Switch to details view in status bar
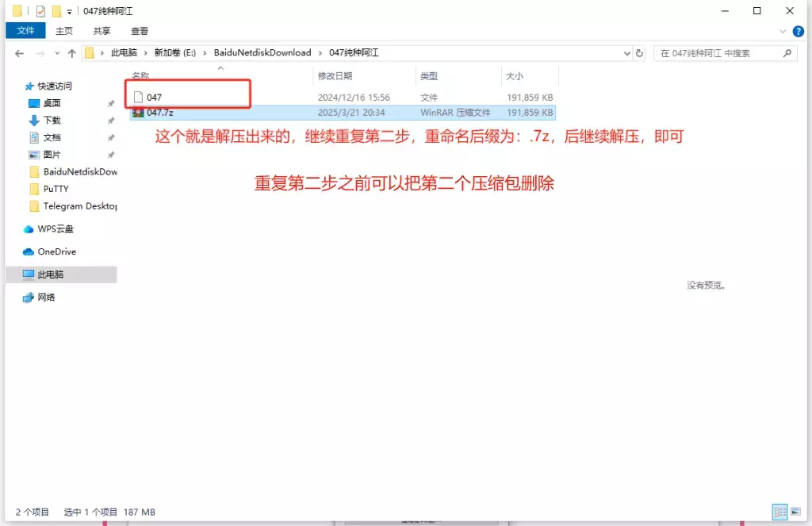This screenshot has width=812, height=526. [780, 512]
